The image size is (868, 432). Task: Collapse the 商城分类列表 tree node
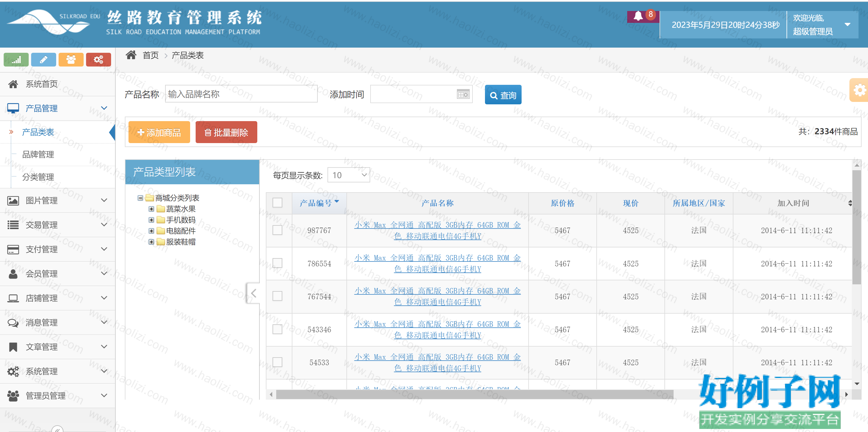click(x=140, y=198)
